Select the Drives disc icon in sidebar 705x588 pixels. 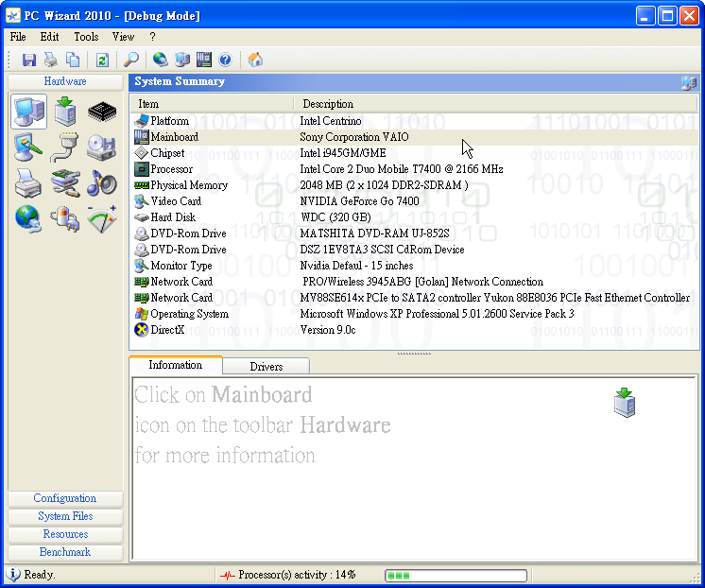click(102, 147)
